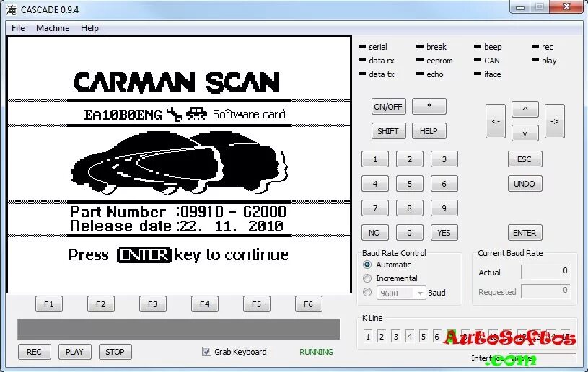Click keypad digit 8
Screen dimensions: 588x372
(x=410, y=208)
